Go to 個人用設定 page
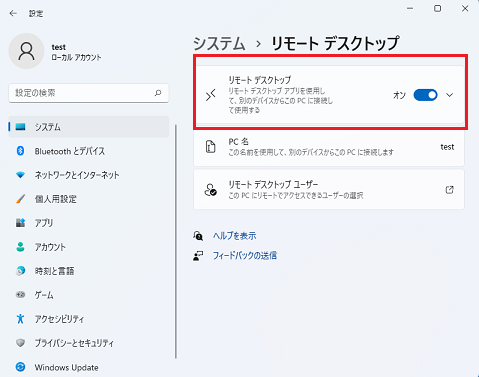The width and height of the screenshot is (479, 377). [89, 199]
